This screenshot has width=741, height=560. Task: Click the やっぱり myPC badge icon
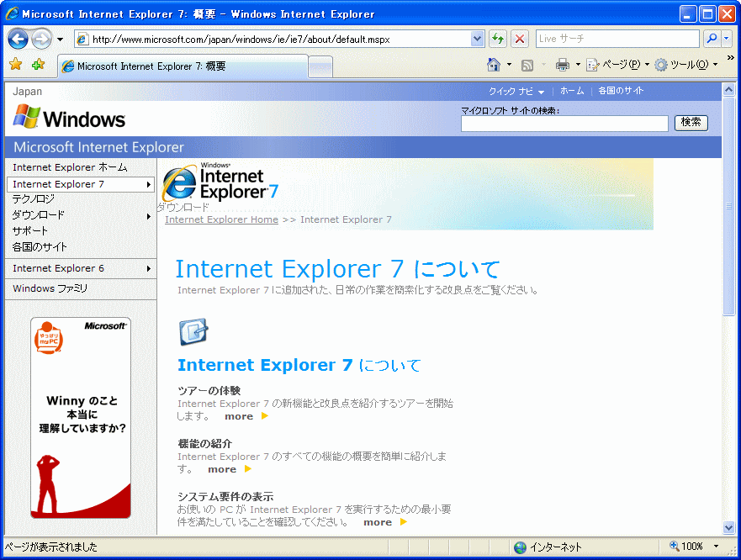(x=49, y=337)
